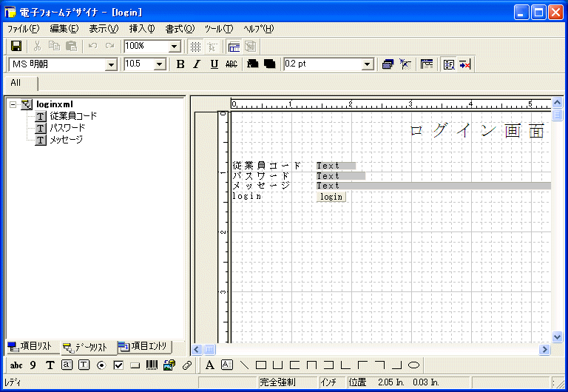Viewport: 568px width, 392px height.
Task: Click the login button on the form
Action: (x=331, y=197)
